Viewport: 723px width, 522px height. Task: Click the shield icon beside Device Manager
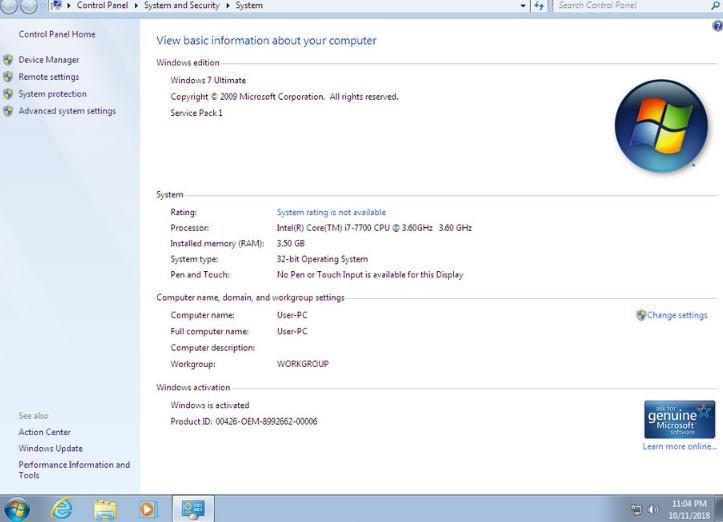[8, 60]
